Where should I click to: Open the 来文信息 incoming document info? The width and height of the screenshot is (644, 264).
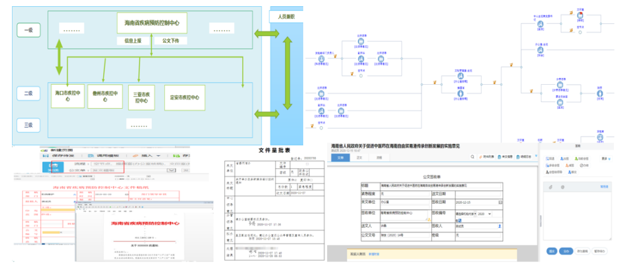pyautogui.click(x=506, y=157)
